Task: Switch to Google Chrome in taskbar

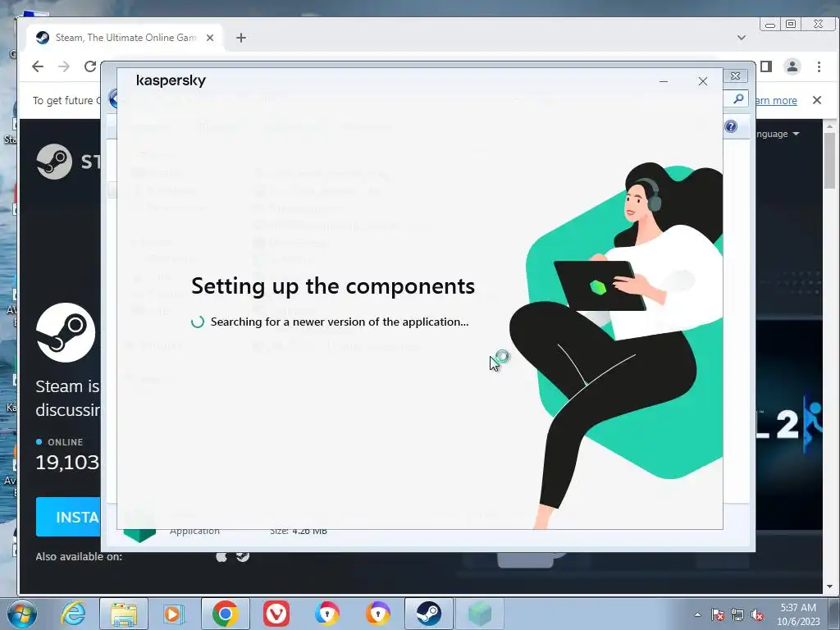Action: click(x=226, y=614)
